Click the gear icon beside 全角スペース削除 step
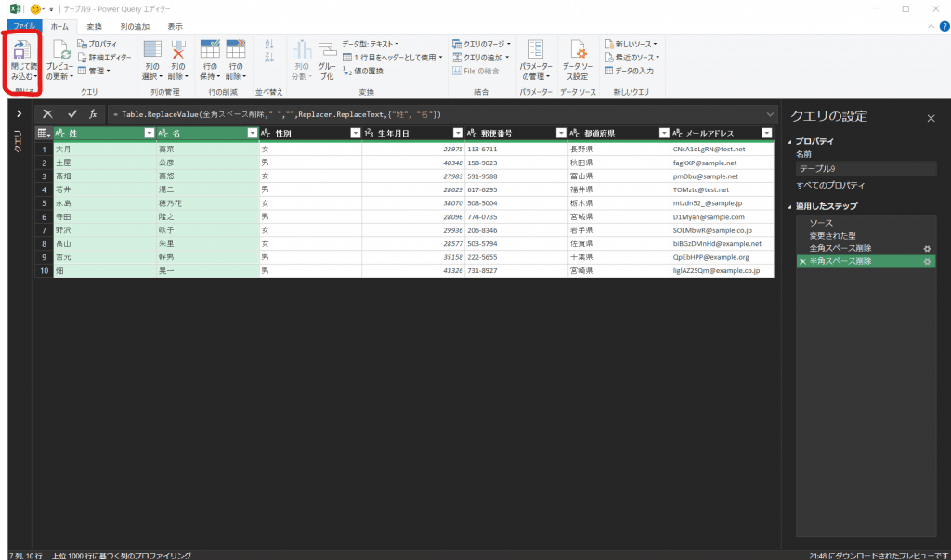951x560 pixels. point(926,249)
